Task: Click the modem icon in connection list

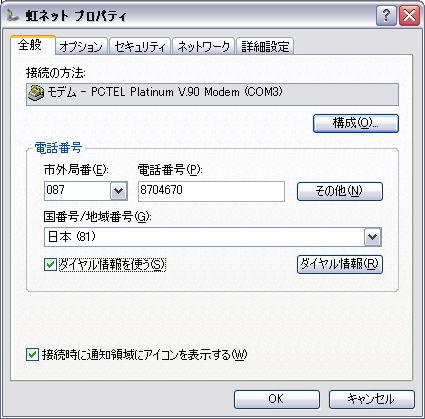Action: (36, 93)
